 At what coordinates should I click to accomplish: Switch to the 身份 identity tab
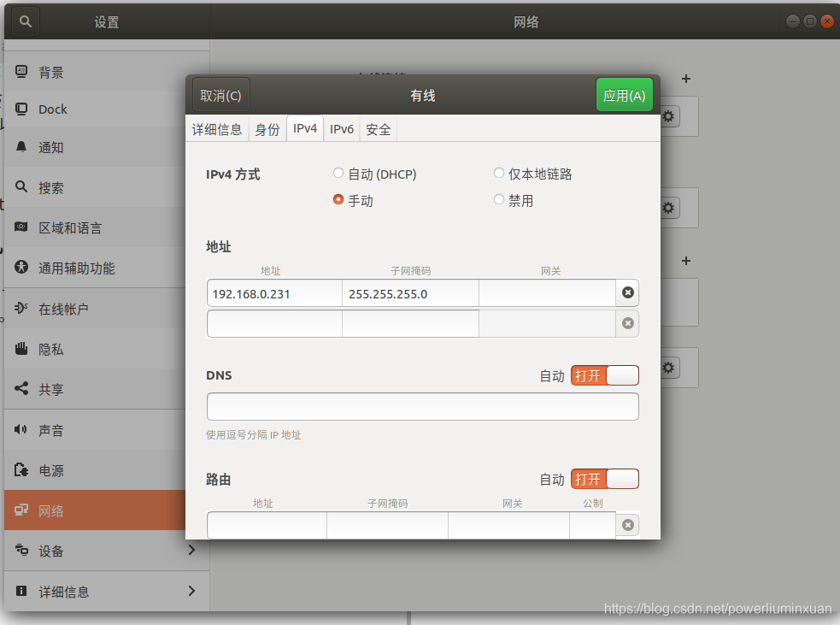pyautogui.click(x=267, y=129)
